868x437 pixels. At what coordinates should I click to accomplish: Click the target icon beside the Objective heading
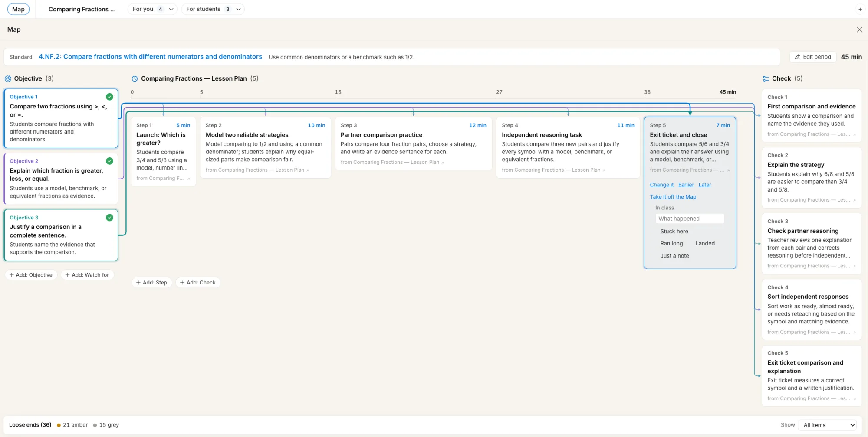(8, 78)
